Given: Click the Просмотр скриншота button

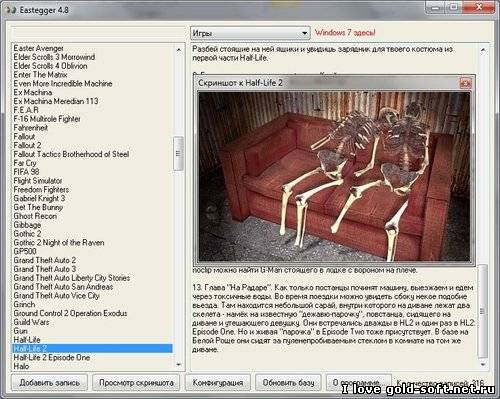Looking at the screenshot, I should pyautogui.click(x=136, y=383).
